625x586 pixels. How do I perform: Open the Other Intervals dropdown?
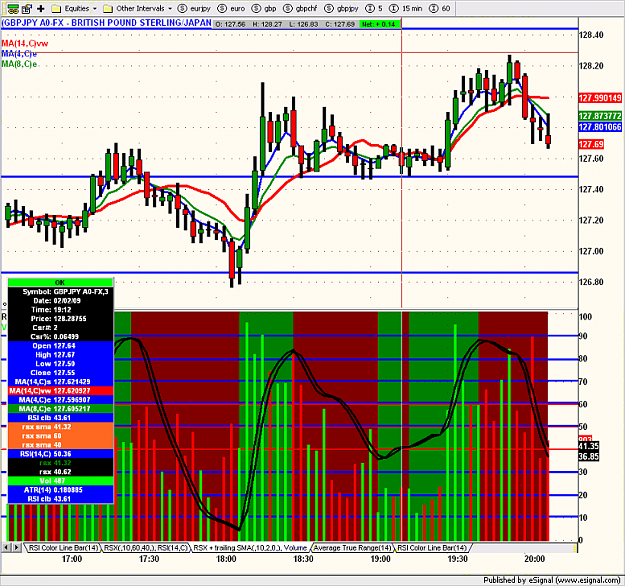pyautogui.click(x=138, y=8)
